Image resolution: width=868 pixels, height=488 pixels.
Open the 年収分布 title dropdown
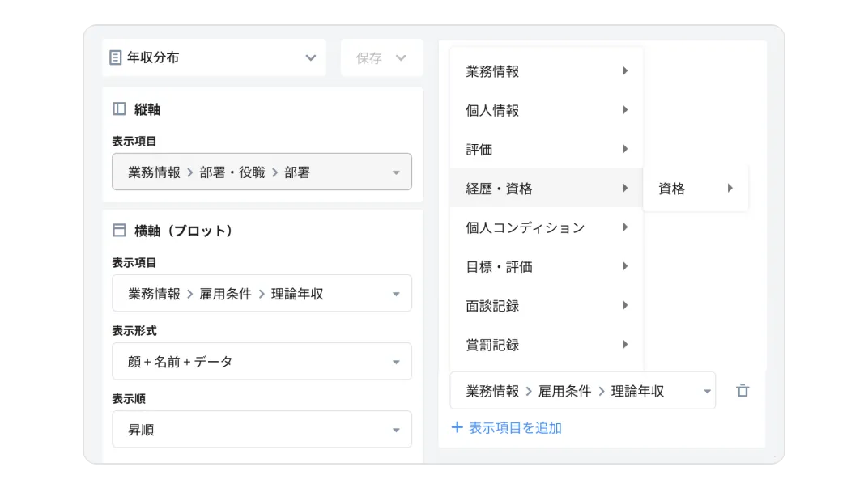click(x=310, y=57)
